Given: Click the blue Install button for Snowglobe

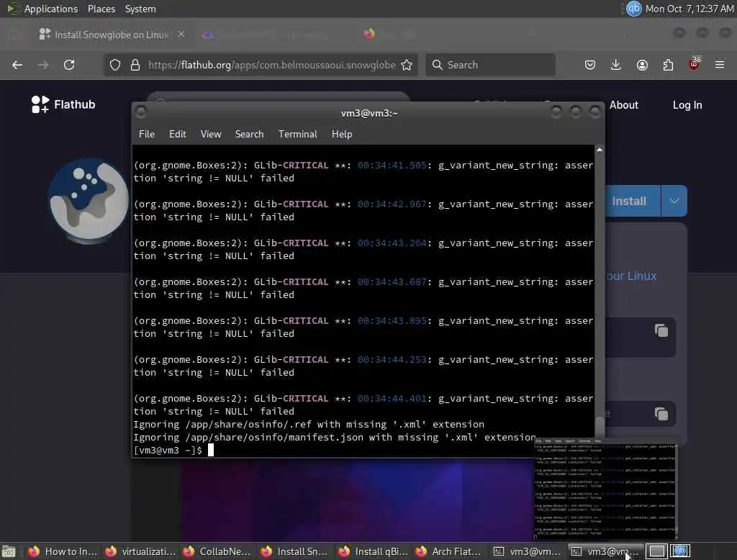Looking at the screenshot, I should tap(632, 202).
